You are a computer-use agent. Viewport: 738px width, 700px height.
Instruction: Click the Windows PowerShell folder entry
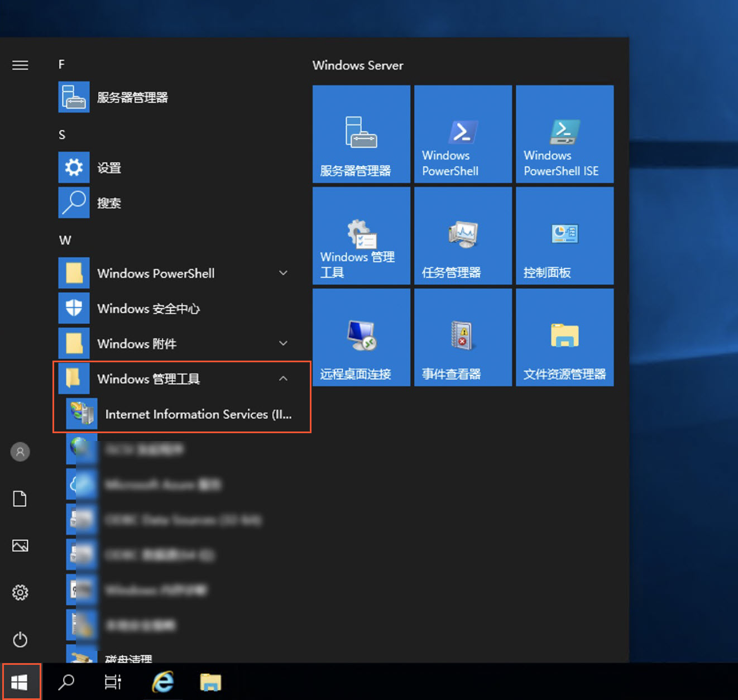pos(173,273)
